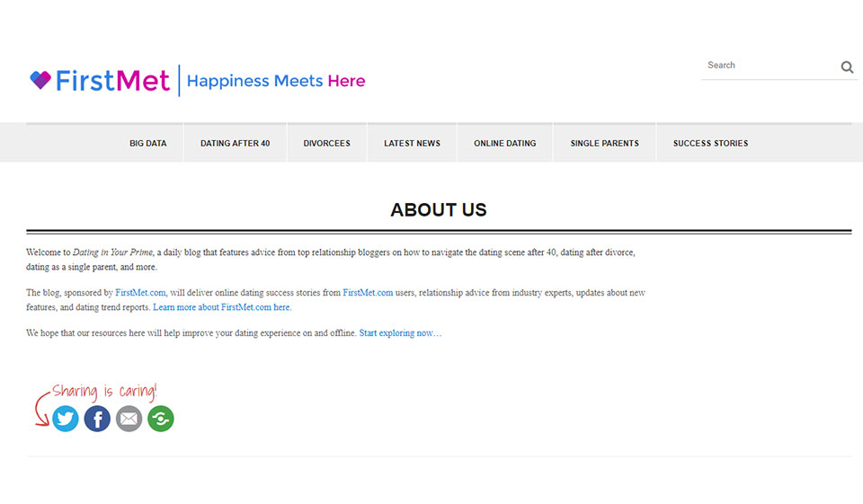Viewport: 863px width, 504px height.
Task: Select the Divorcees menu item
Action: [326, 143]
